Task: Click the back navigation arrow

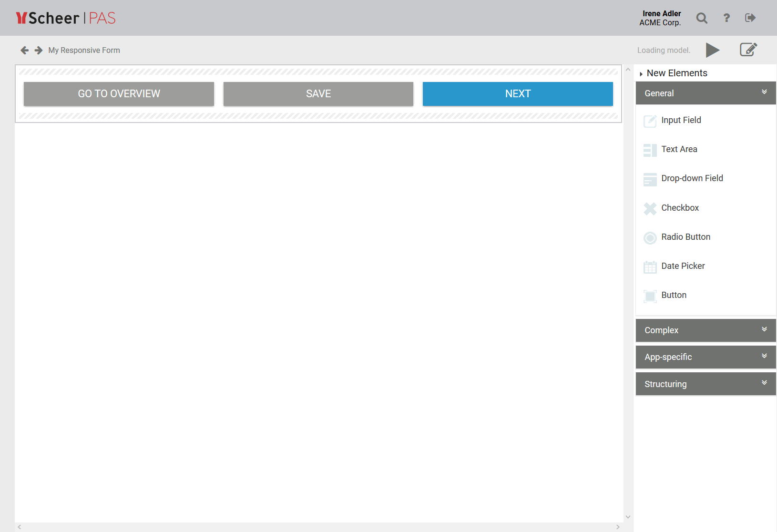Action: coord(24,50)
